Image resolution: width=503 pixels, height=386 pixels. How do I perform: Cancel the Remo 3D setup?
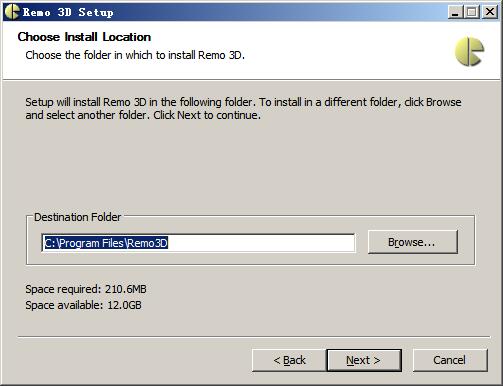click(x=450, y=360)
